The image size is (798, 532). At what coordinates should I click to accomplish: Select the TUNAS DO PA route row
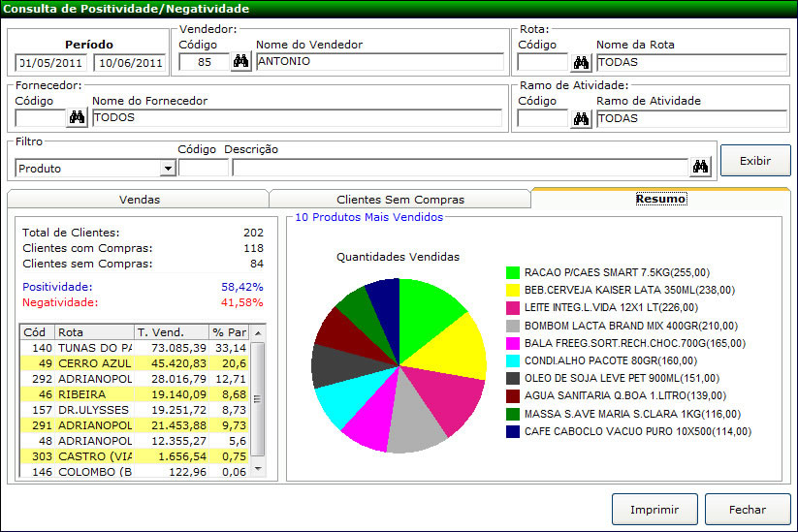[x=135, y=348]
